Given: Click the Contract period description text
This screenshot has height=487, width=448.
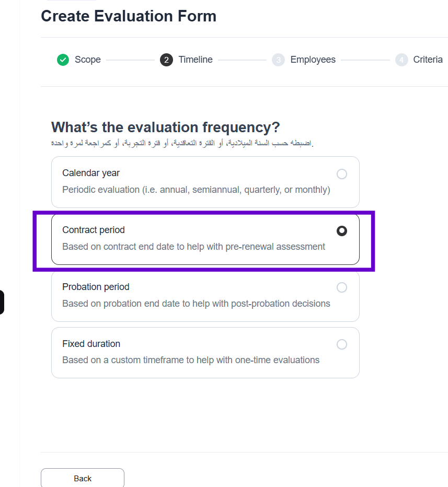Looking at the screenshot, I should (x=193, y=247).
